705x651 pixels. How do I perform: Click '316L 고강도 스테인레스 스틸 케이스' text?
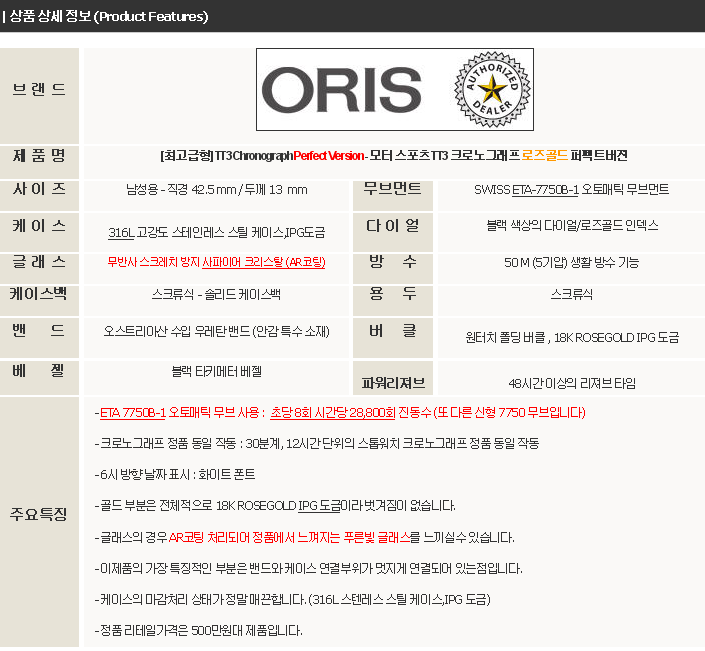(x=196, y=232)
